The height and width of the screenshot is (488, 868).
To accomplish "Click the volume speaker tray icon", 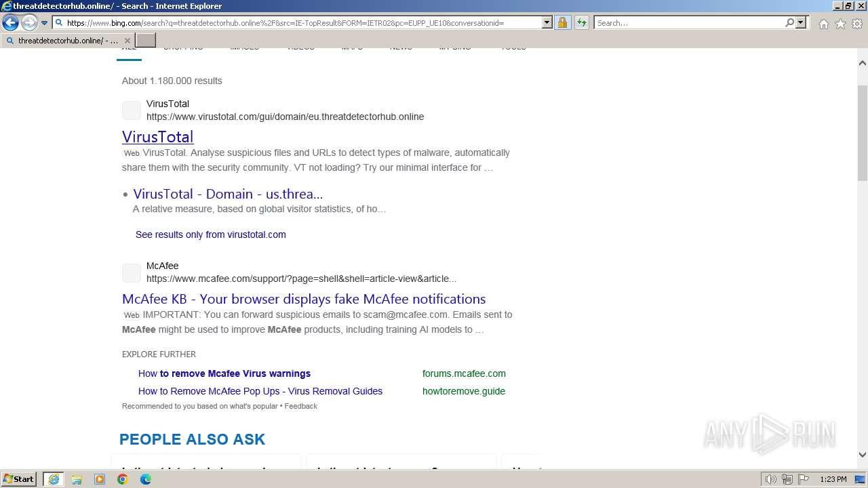I will [x=771, y=479].
